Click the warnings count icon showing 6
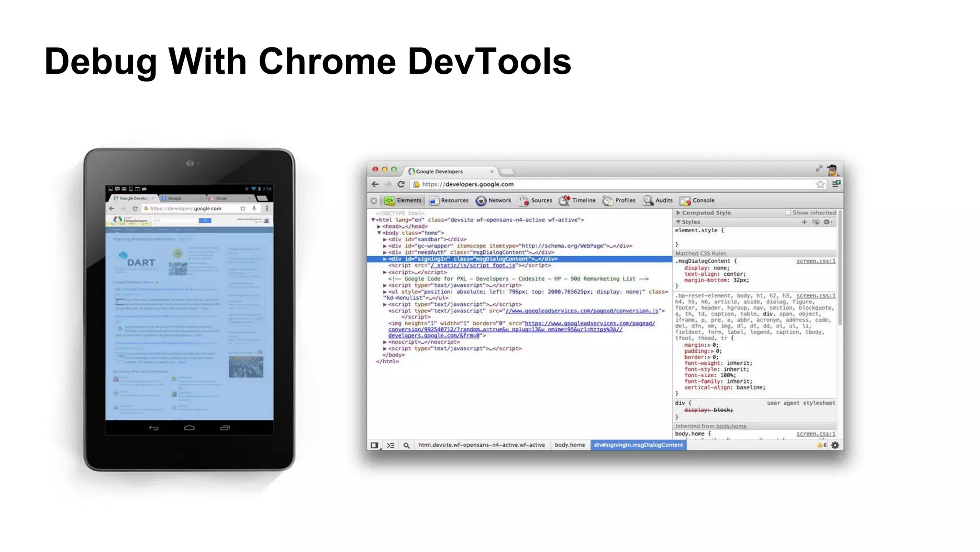The image size is (980, 552). click(x=822, y=445)
